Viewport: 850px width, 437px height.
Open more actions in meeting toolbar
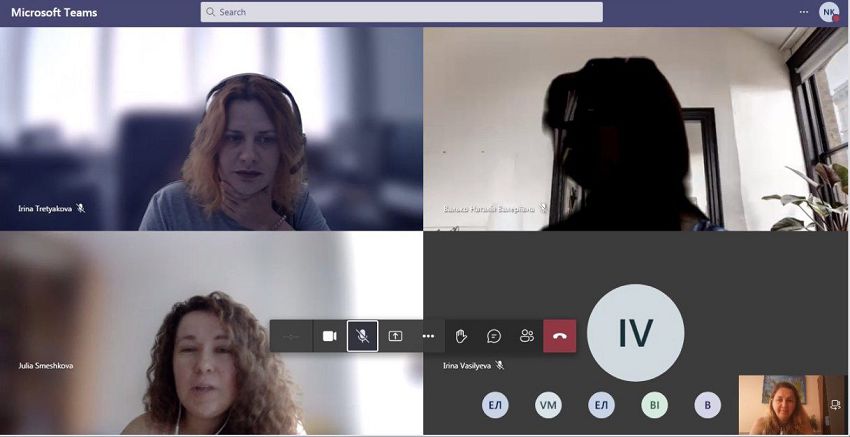[428, 336]
